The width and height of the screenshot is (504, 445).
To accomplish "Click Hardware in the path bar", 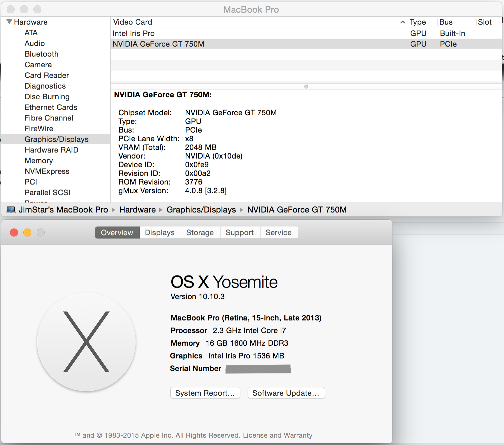I will click(137, 210).
